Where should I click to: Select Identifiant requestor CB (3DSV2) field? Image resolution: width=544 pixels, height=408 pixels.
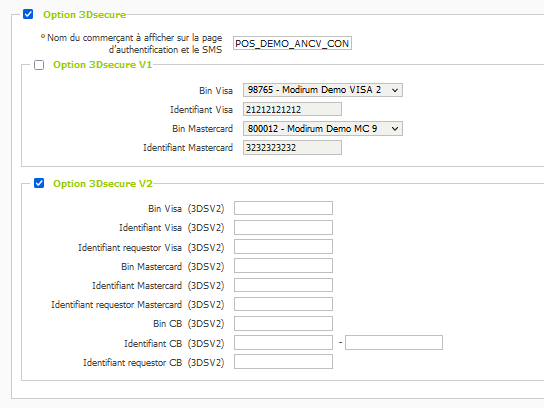283,362
